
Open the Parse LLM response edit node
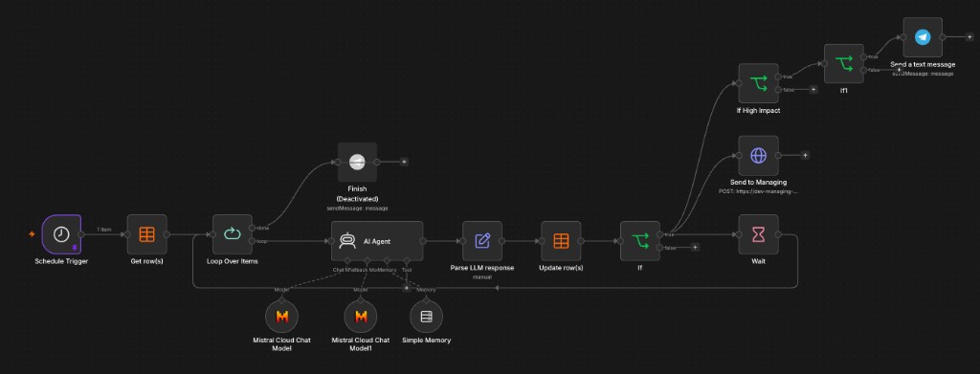pyautogui.click(x=482, y=241)
